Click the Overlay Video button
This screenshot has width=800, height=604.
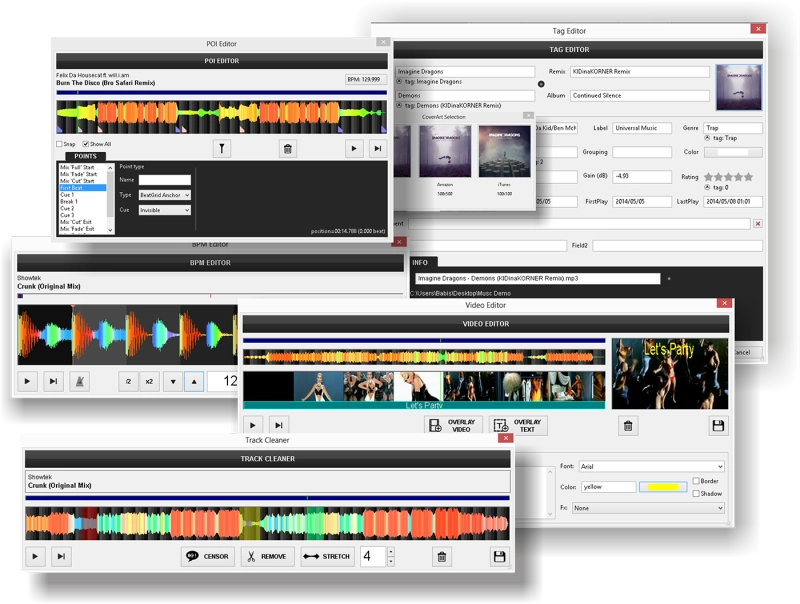pyautogui.click(x=453, y=425)
